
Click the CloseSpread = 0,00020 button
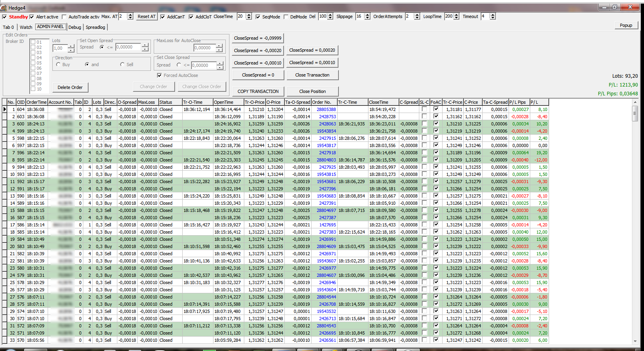click(x=312, y=50)
